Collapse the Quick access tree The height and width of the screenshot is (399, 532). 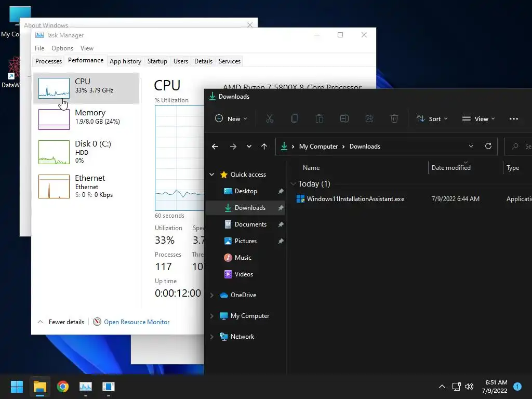[x=212, y=175]
